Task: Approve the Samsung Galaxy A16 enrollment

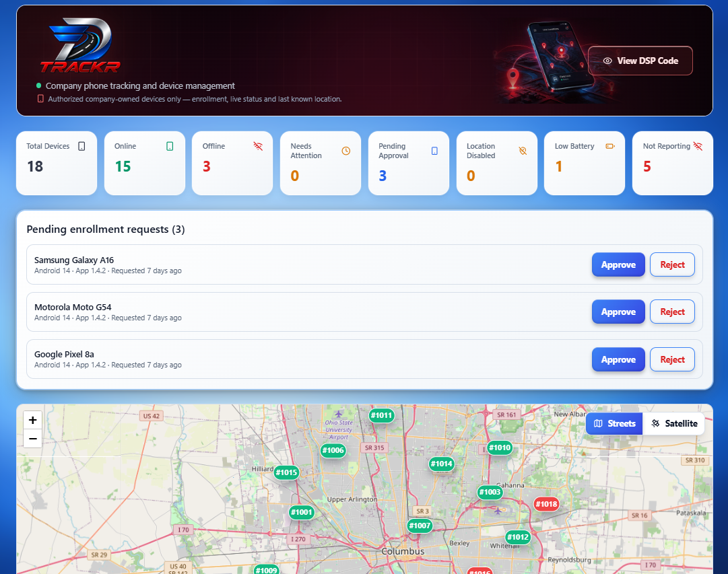Action: click(618, 264)
